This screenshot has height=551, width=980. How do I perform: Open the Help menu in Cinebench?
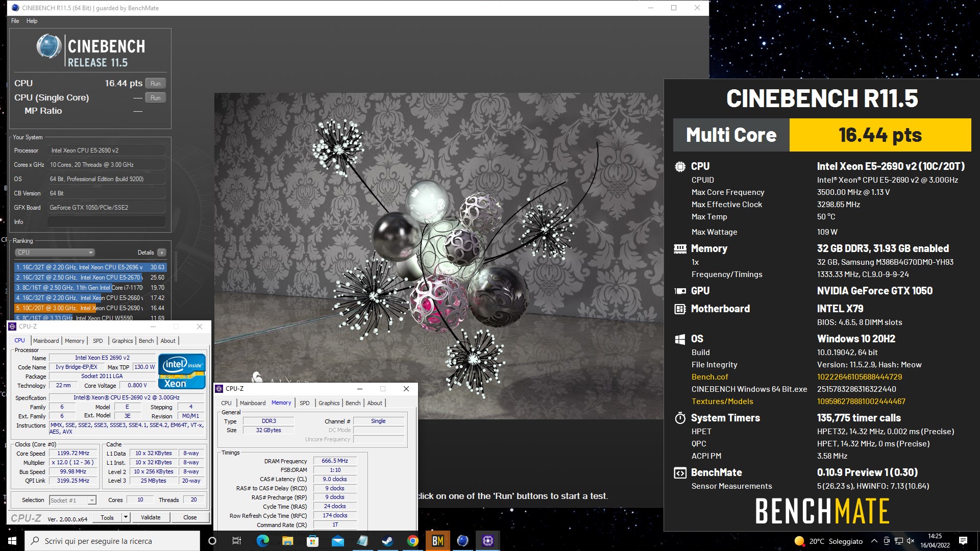32,21
